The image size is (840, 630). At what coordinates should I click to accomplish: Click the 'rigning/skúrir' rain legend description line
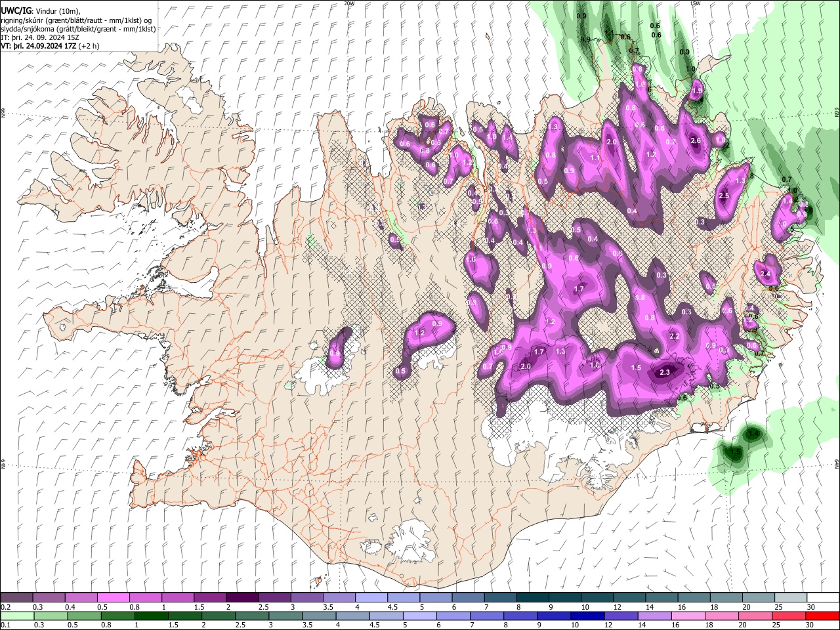coord(77,20)
